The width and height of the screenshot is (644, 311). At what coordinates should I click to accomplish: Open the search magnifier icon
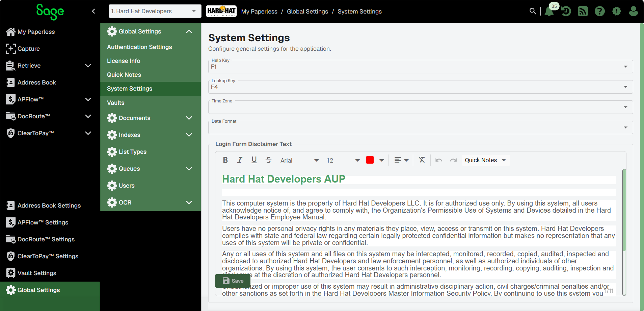click(533, 11)
